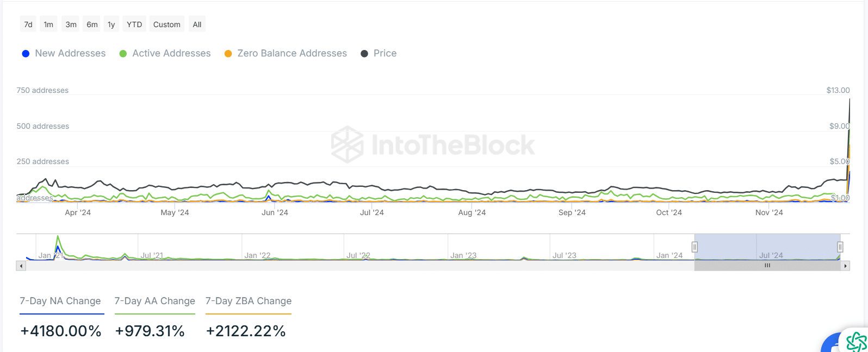Viewport: 868px width, 352px height.
Task: Click the navigator scrollbar thumb
Action: click(767, 266)
